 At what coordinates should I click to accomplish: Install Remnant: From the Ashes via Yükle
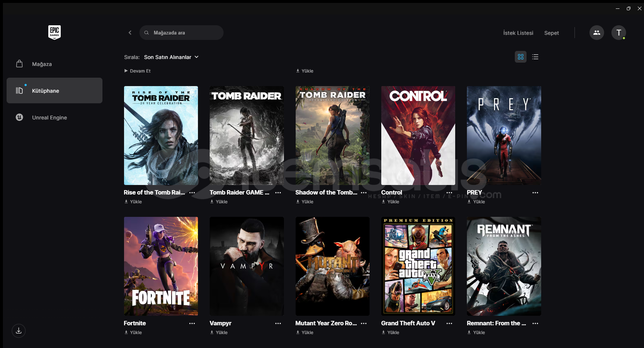click(476, 333)
